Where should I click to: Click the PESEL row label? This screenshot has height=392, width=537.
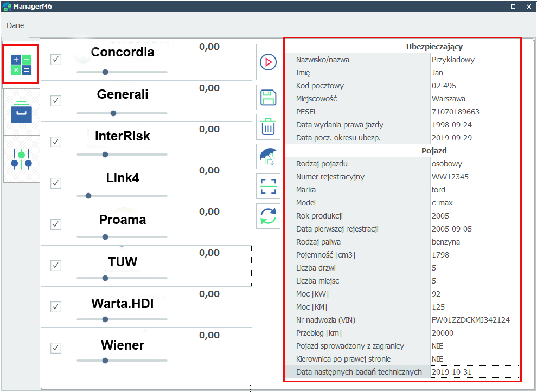[307, 112]
